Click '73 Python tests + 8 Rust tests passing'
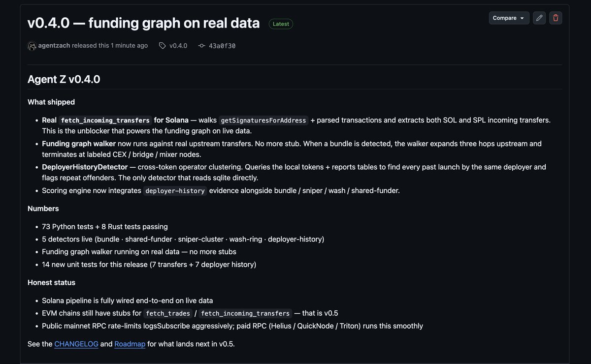 tap(105, 227)
